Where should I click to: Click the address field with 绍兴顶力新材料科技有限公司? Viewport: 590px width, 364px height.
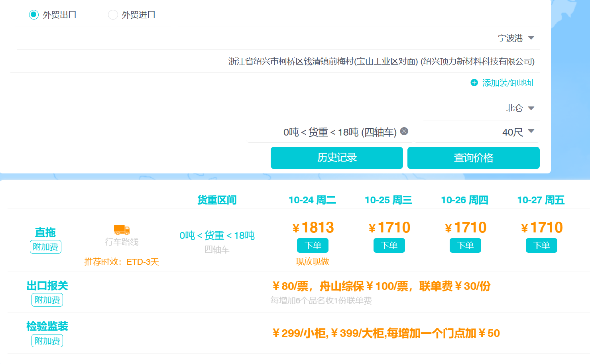381,61
